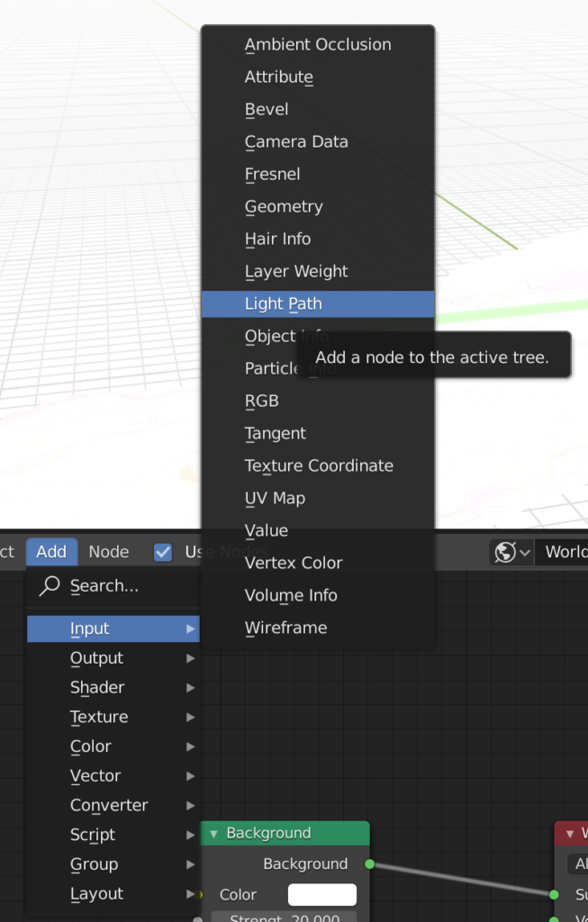Expand the Input category submenu
This screenshot has height=922, width=588.
point(113,628)
